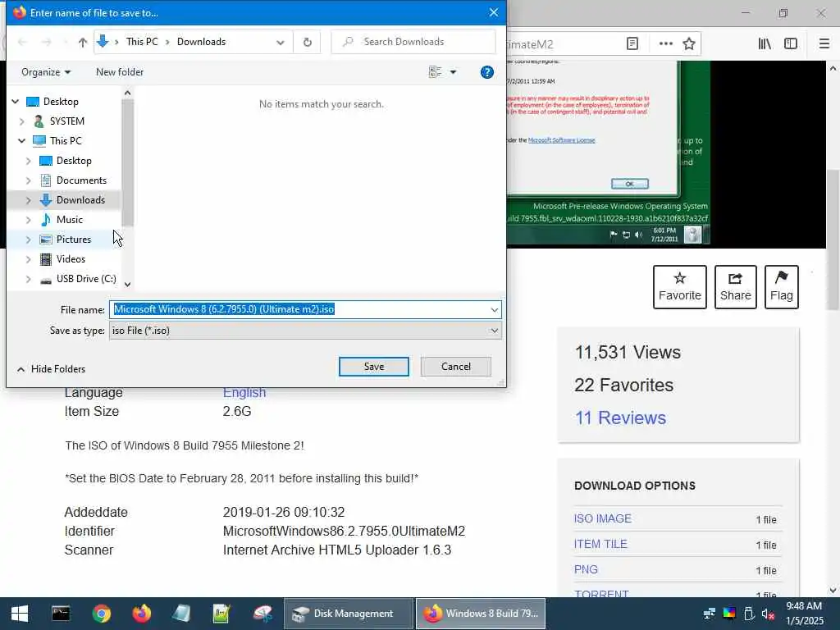Open view options dropdown arrow

[x=453, y=72]
